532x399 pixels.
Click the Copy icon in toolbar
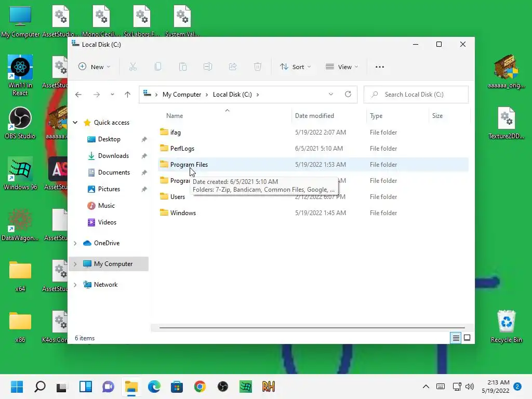158,67
